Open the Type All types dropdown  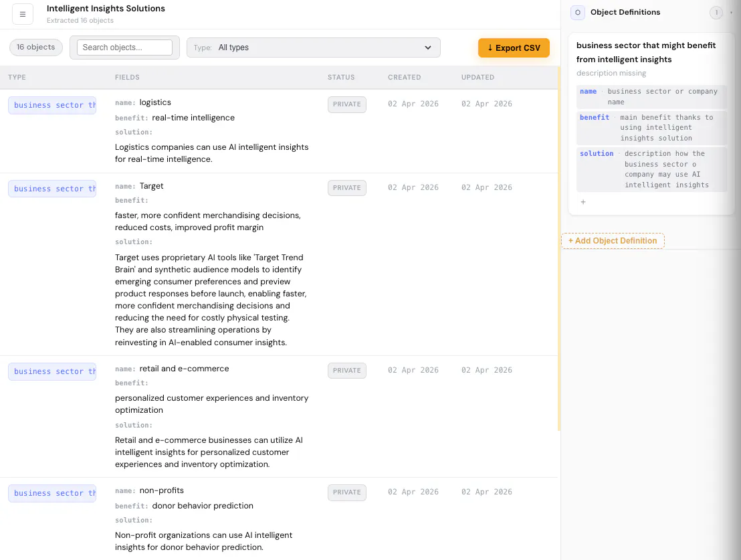[x=313, y=48]
